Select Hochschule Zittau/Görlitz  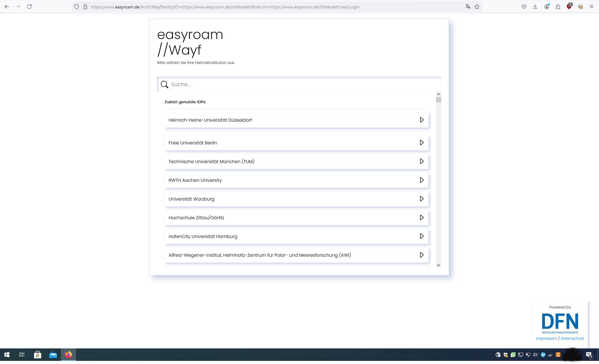tap(296, 218)
